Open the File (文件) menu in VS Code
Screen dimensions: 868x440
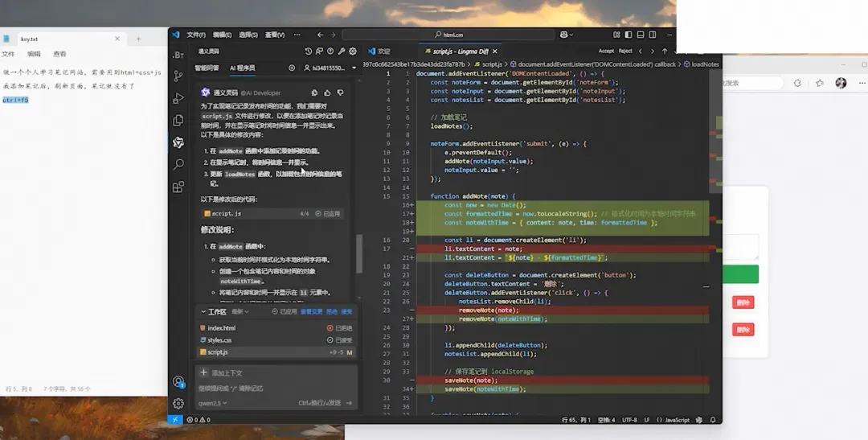point(196,35)
